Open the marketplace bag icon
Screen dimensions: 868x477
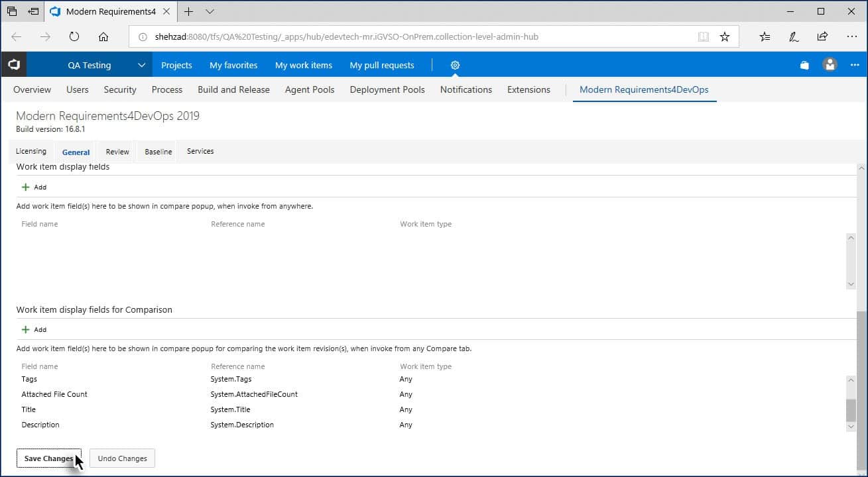tap(804, 65)
